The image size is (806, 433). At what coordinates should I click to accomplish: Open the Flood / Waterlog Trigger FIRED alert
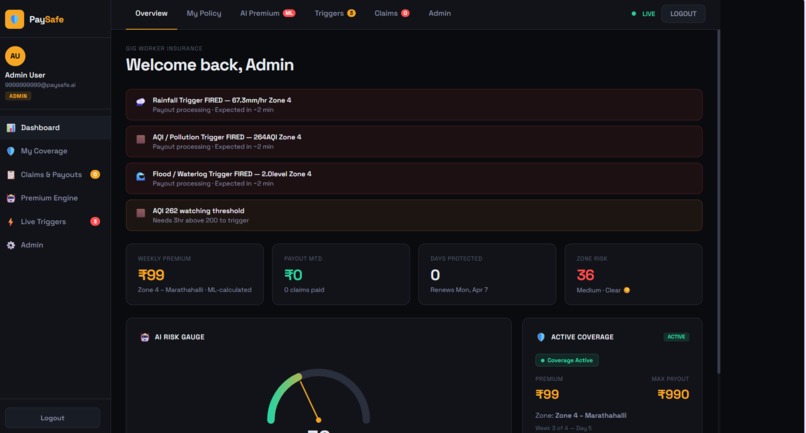(x=414, y=178)
